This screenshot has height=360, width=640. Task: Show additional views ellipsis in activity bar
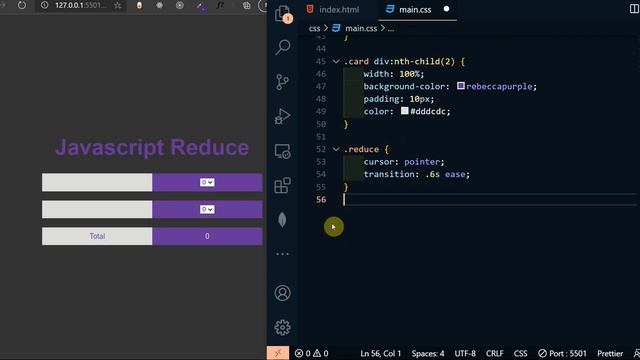(282, 254)
